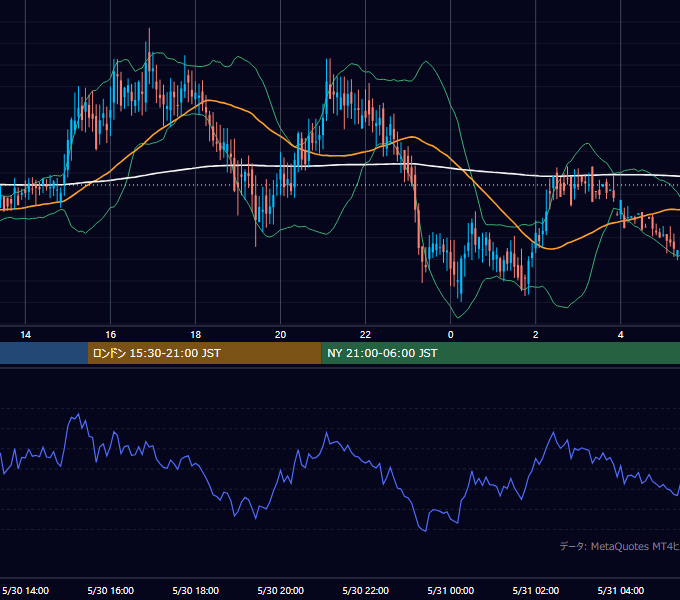Click the NY 21:00-06:00 JST session band
Viewport: 680px width, 600px height.
point(500,353)
